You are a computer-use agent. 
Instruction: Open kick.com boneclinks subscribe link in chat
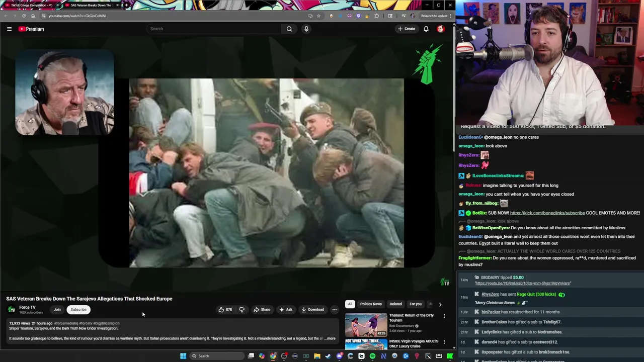tap(547, 213)
